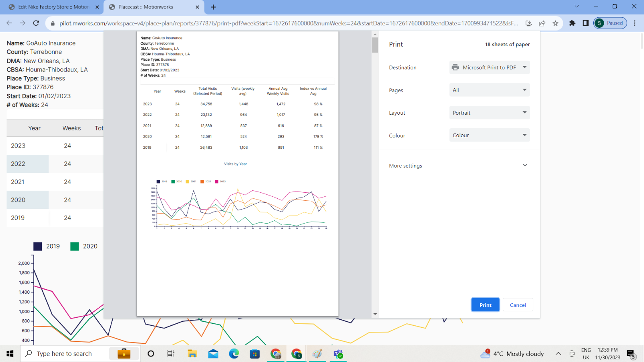The width and height of the screenshot is (644, 362).
Task: Switch to the Edit Nike Factory Store tab
Action: coord(54,7)
